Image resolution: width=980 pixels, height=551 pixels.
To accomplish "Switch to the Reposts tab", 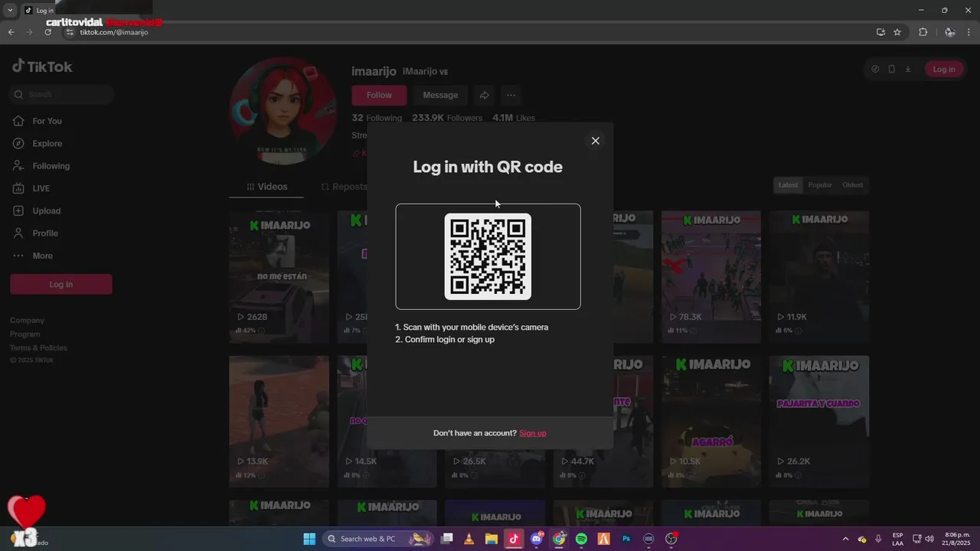I will 344,187.
